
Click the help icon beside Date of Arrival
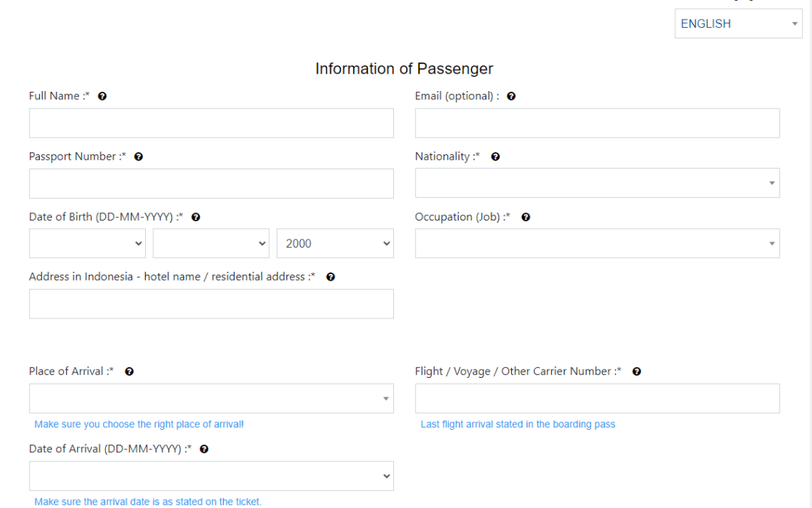(204, 449)
